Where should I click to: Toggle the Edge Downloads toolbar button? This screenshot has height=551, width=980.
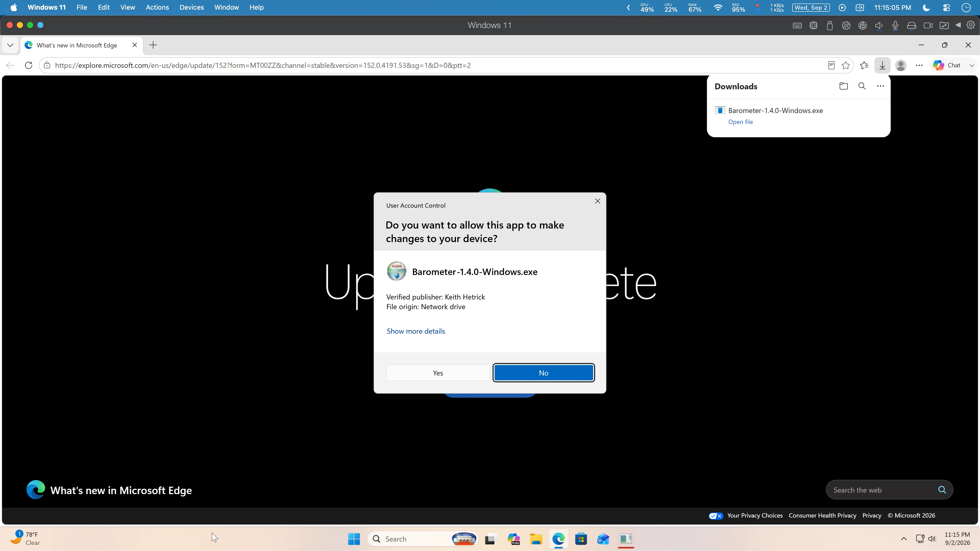[x=882, y=65]
